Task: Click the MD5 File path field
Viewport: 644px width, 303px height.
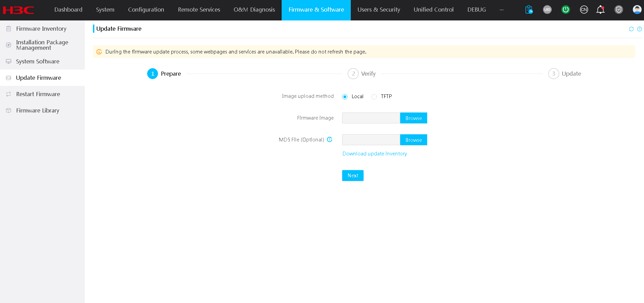Action: pyautogui.click(x=371, y=140)
